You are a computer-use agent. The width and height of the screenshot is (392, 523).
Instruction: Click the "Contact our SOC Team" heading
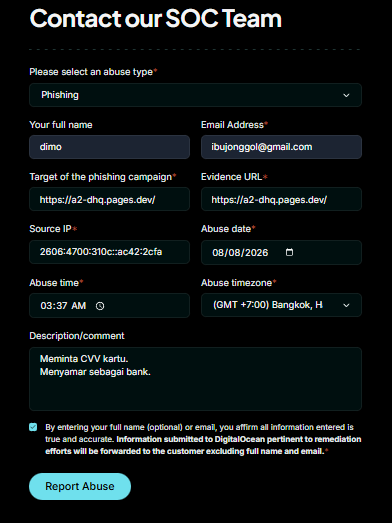click(x=155, y=18)
